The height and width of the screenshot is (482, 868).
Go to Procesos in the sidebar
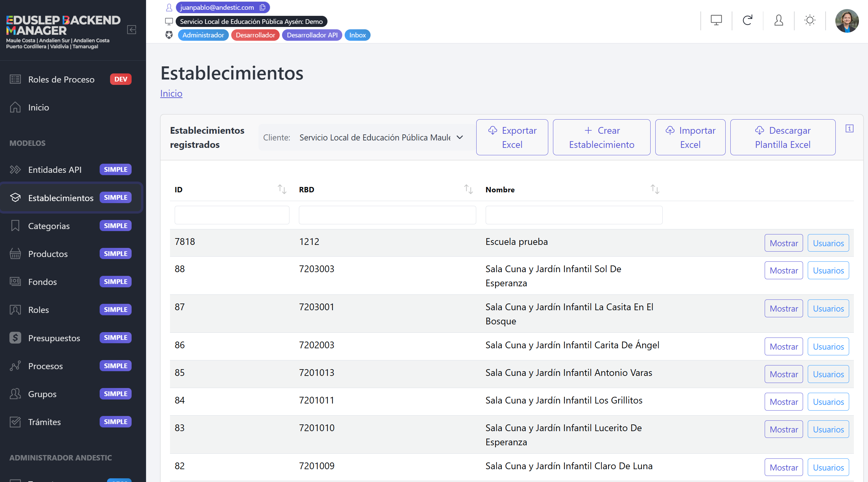pyautogui.click(x=45, y=366)
